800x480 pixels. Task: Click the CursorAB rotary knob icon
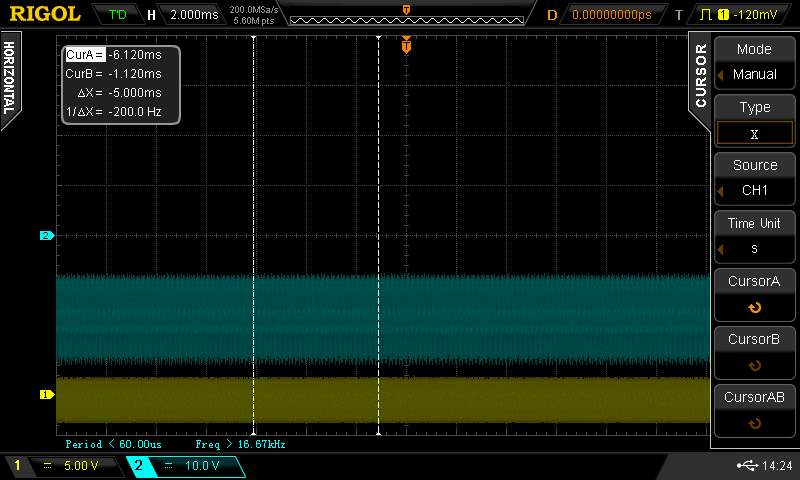pyautogui.click(x=754, y=424)
